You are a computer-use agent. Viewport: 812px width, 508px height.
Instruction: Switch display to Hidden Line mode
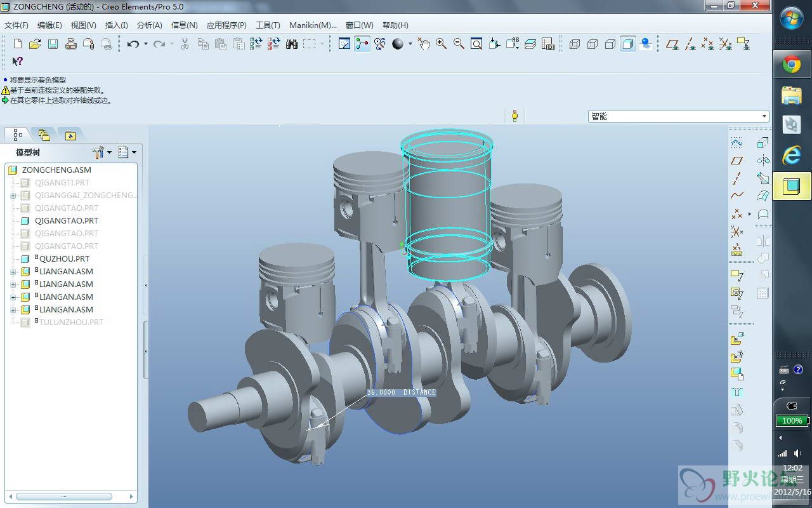coord(593,44)
